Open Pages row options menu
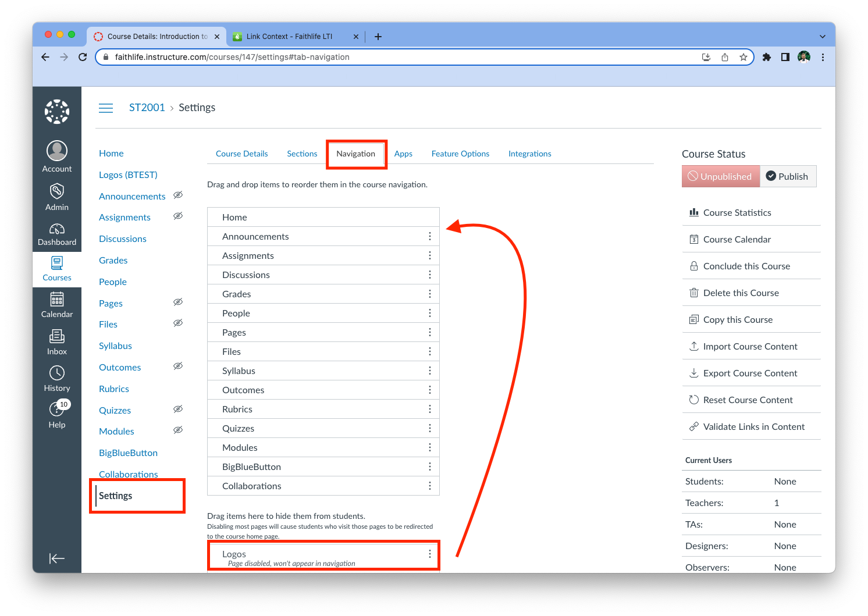Image resolution: width=868 pixels, height=616 pixels. click(x=430, y=332)
